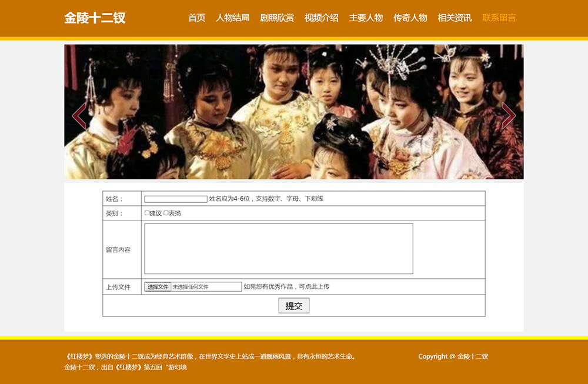Open the 视频介绍 page
The width and height of the screenshot is (588, 384).
(x=322, y=18)
